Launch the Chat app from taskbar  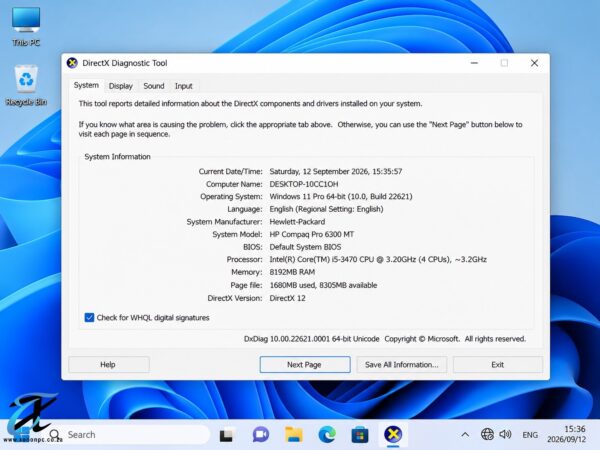(261, 435)
